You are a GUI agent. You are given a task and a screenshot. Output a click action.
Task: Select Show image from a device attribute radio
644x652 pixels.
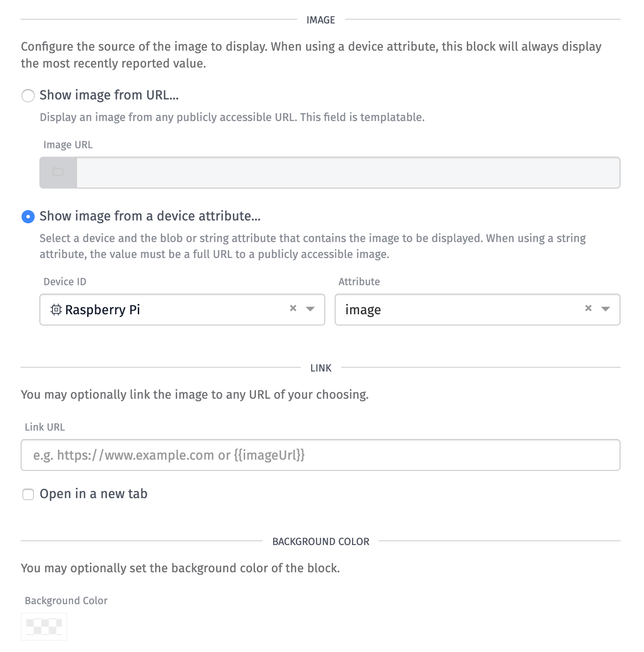point(28,217)
